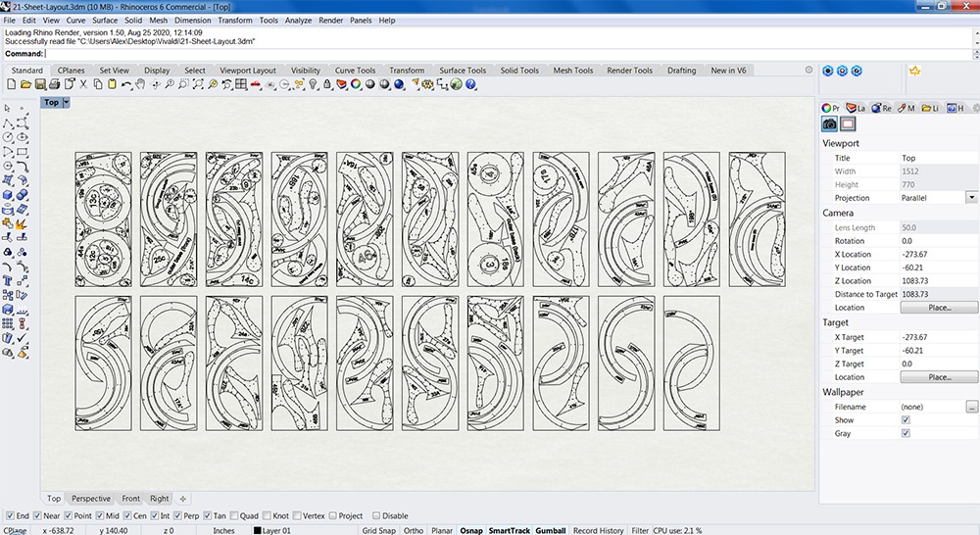The height and width of the screenshot is (535, 980).
Task: Click the Save file icon in toolbar
Action: [x=40, y=85]
